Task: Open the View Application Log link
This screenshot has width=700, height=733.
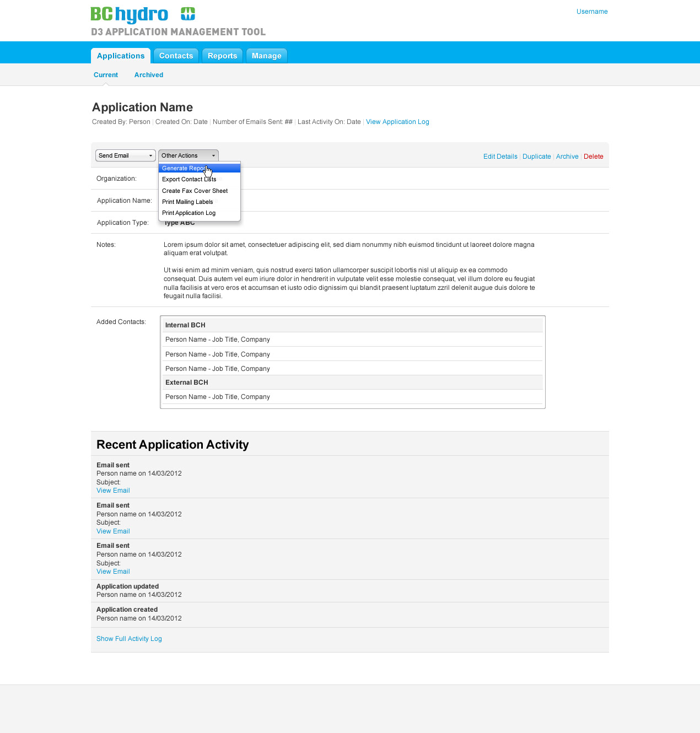Action: (397, 122)
